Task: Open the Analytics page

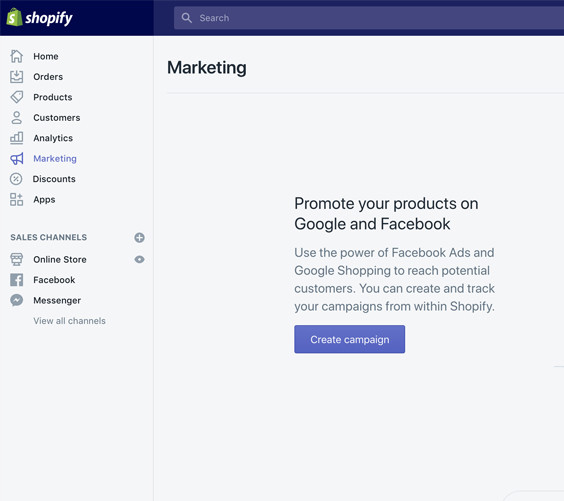Action: [x=53, y=138]
